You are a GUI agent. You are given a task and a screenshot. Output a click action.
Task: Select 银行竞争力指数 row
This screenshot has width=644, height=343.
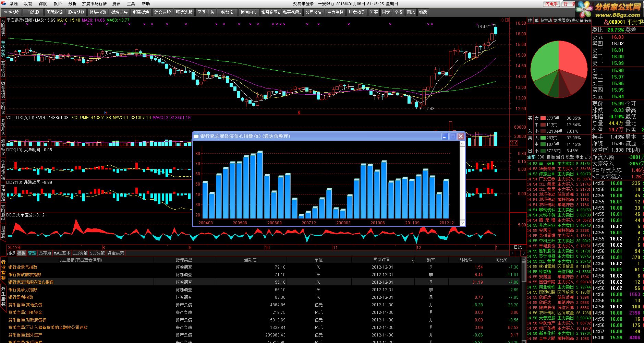coord(263,289)
